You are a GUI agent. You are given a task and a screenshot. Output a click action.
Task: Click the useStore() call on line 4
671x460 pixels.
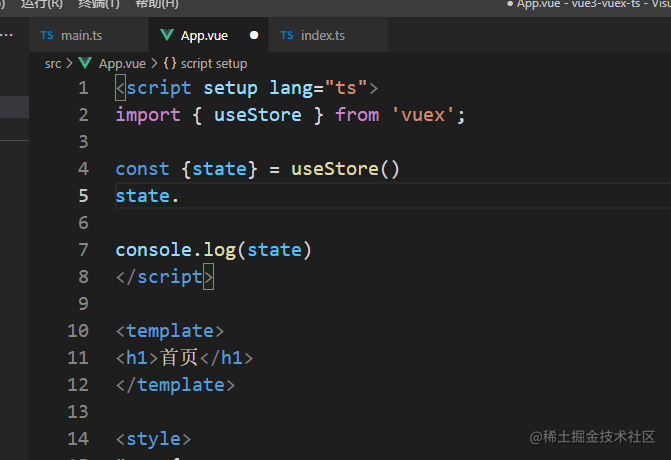click(345, 169)
